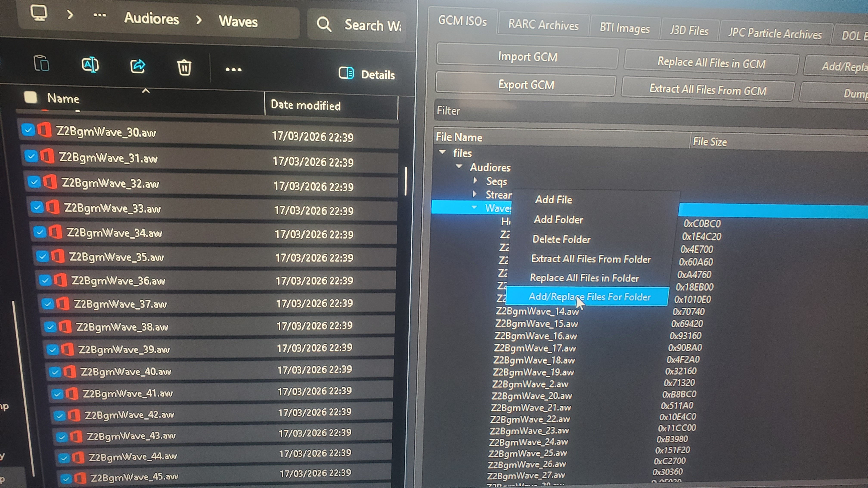Viewport: 868px width, 488px height.
Task: Choose Delete Folder from the context menu
Action: (561, 239)
